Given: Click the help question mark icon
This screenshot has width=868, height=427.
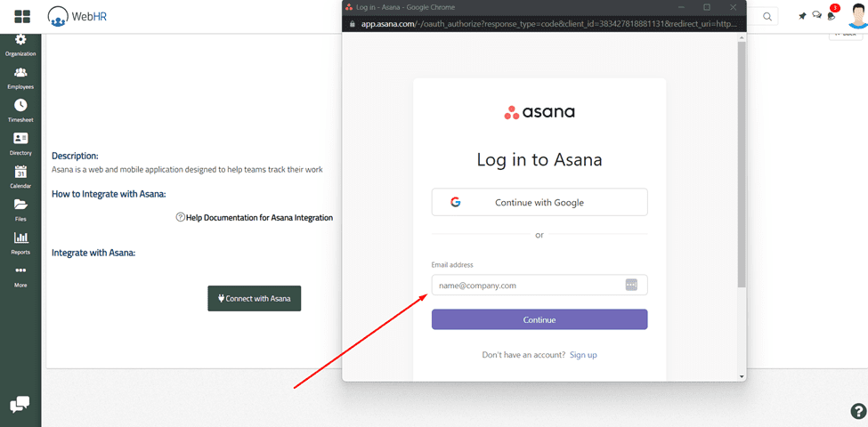Looking at the screenshot, I should pos(857,410).
